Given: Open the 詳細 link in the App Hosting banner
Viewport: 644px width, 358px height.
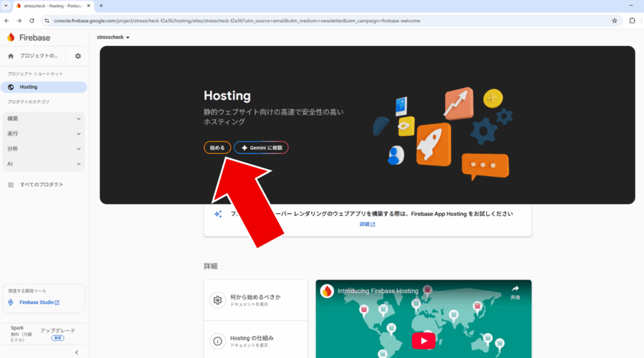Looking at the screenshot, I should (367, 225).
